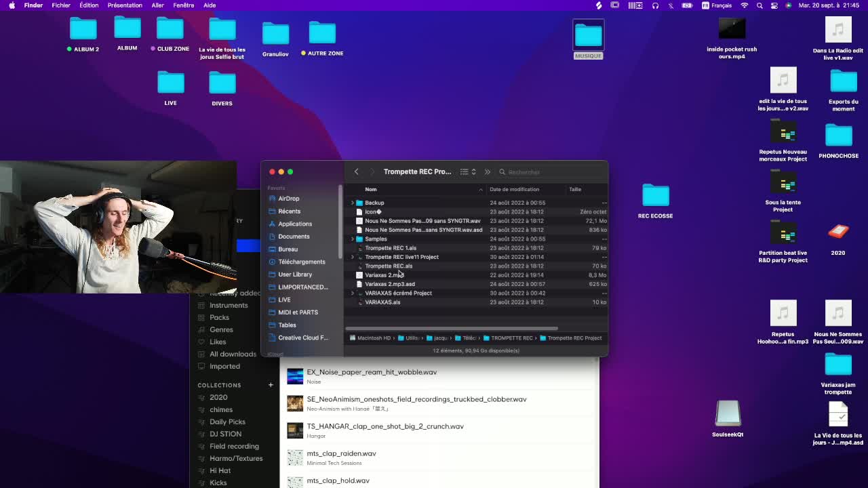
Task: Add a new collection with the plus icon
Action: click(271, 385)
